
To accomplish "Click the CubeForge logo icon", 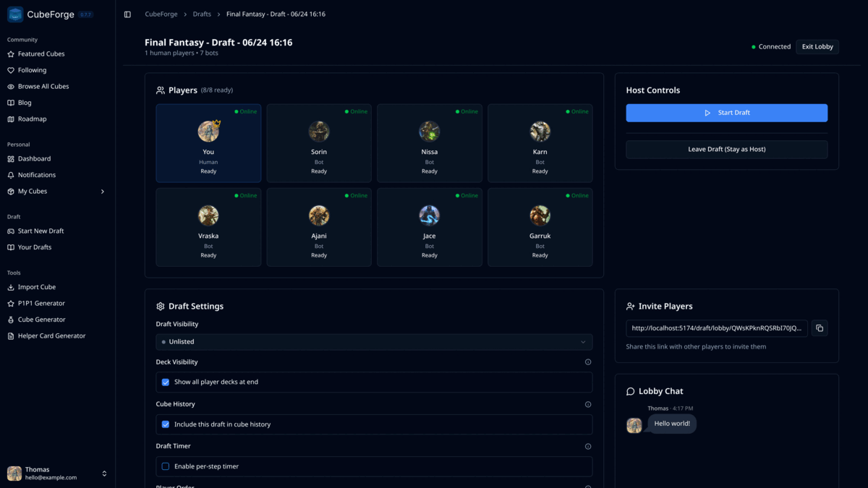I will pos(15,14).
